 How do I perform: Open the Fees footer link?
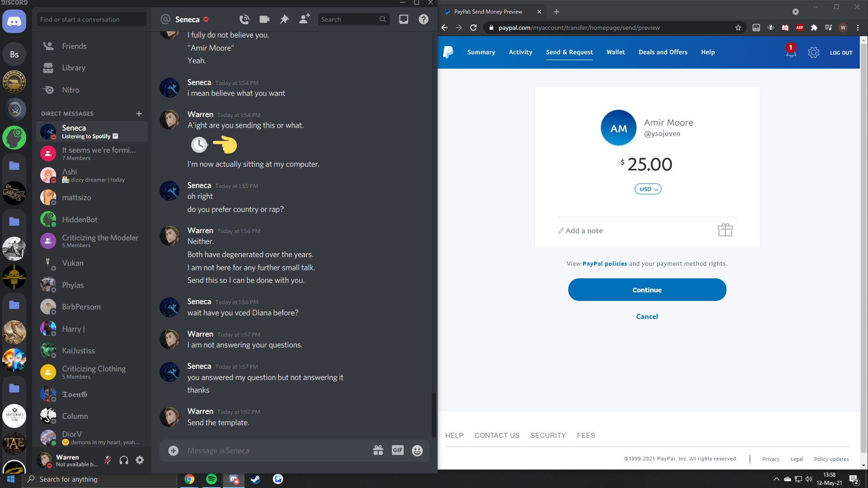(586, 435)
